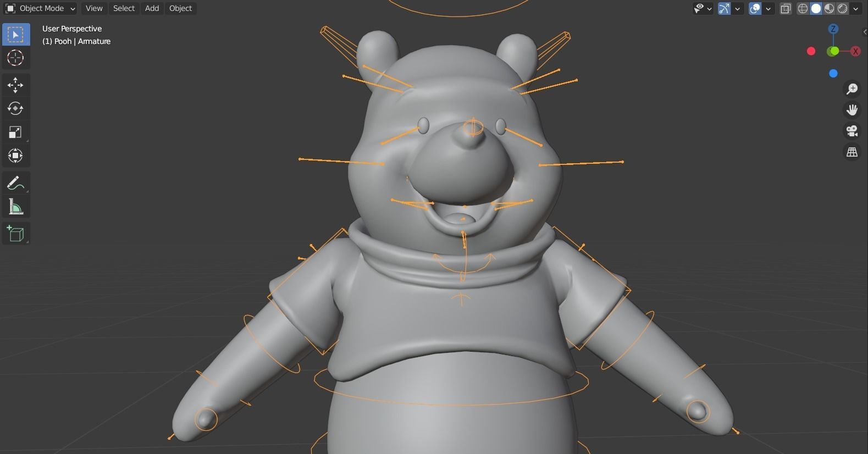
Task: Click the 'User Perspective' viewport label
Action: [72, 29]
